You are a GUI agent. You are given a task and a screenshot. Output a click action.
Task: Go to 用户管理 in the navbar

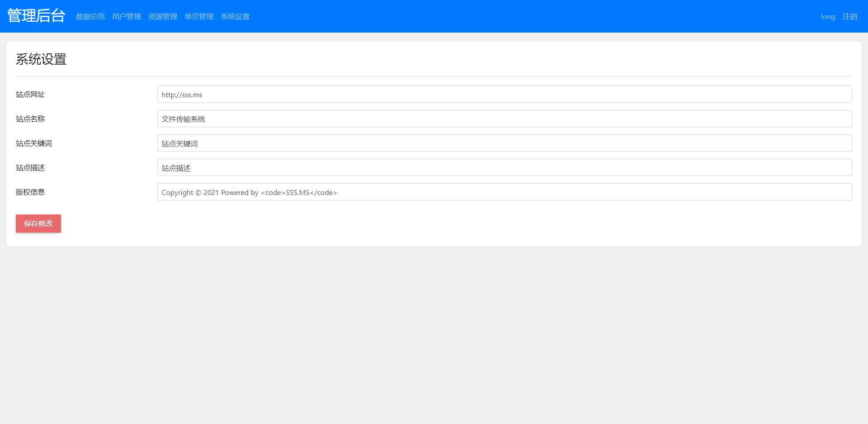(127, 17)
